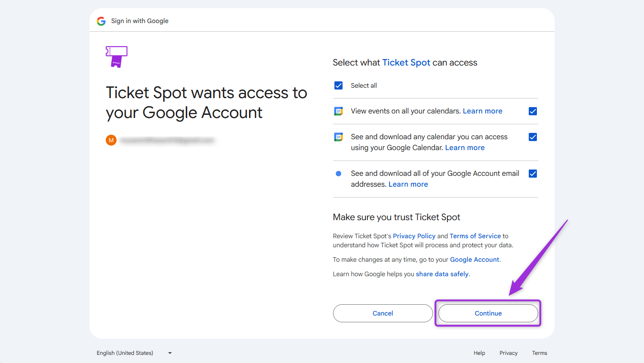Viewport: 644px width, 363px height.
Task: Uncheck Google Account email addresses checkbox
Action: 533,174
